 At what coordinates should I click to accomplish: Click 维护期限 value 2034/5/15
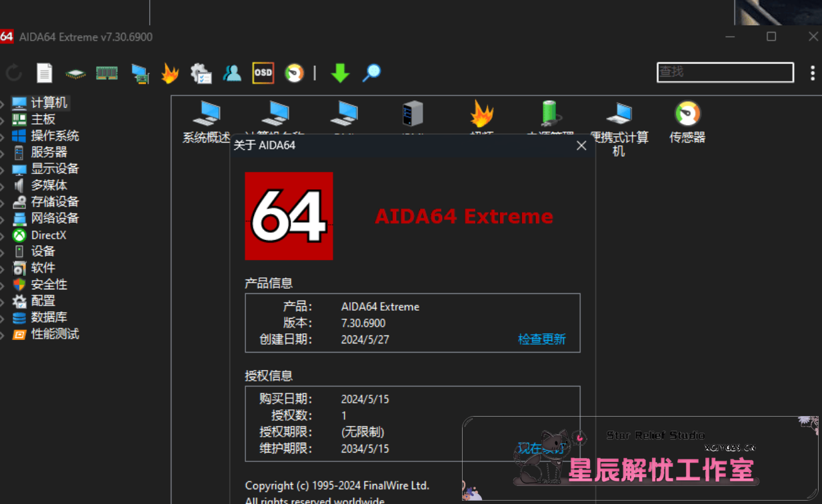click(365, 449)
